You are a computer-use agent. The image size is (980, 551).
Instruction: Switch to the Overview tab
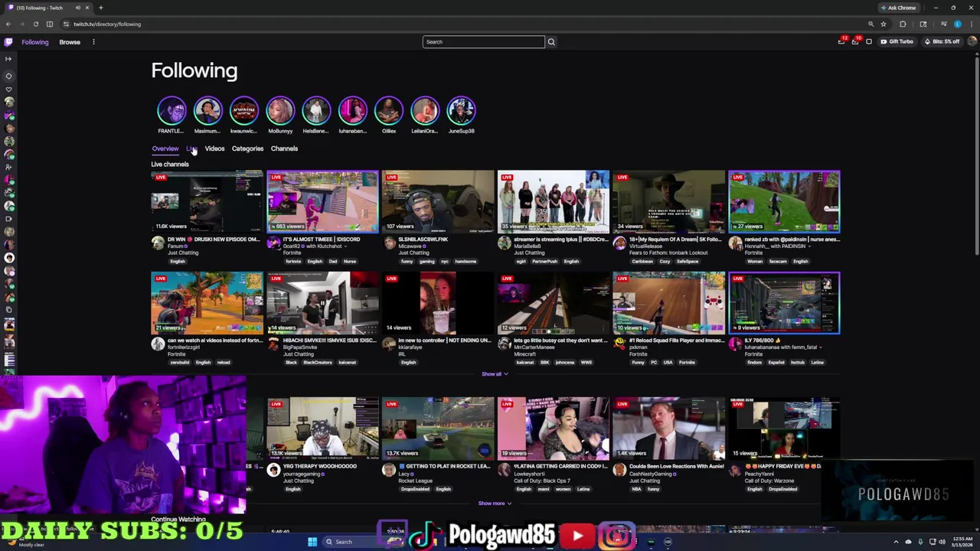coord(165,148)
